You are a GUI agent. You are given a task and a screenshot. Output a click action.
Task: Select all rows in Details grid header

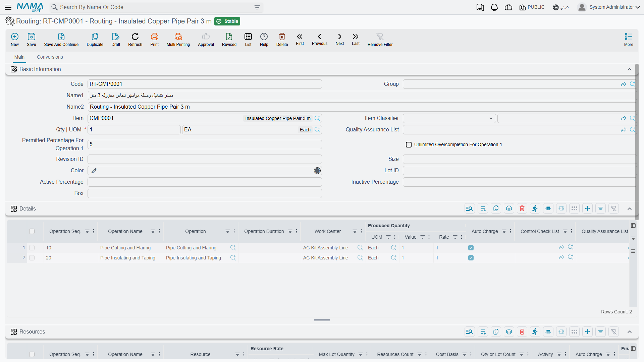[32, 231]
